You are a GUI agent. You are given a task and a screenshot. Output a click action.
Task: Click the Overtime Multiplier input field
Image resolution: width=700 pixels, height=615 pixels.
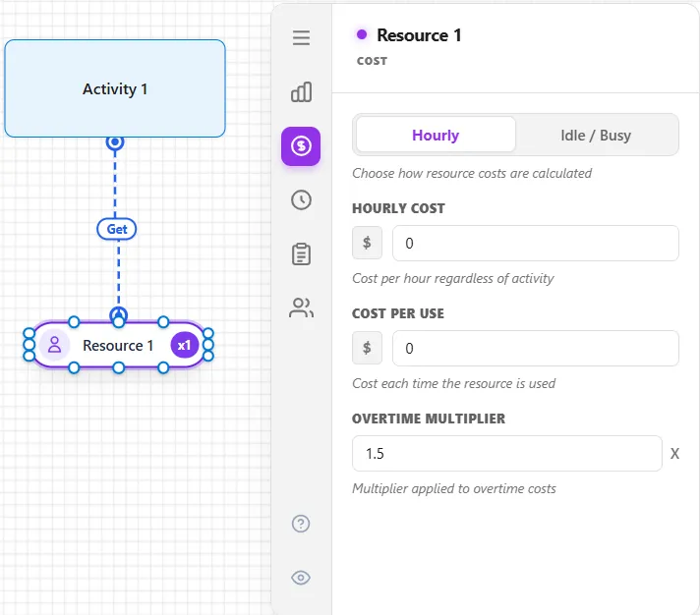click(x=507, y=454)
